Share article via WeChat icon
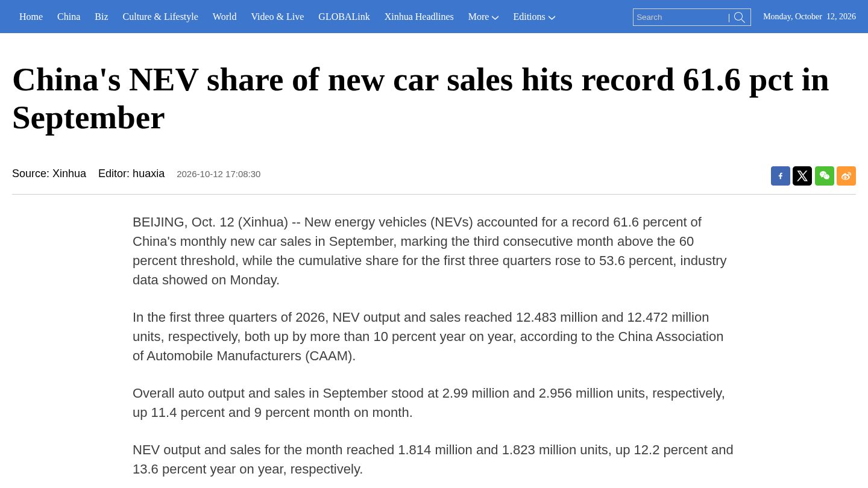This screenshot has height=488, width=868. point(825,176)
